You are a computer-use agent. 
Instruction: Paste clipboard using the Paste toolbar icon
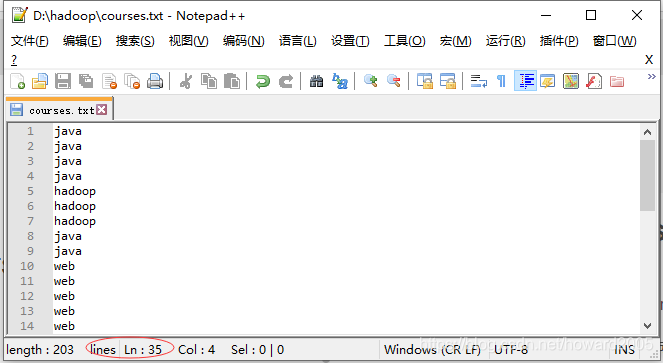tap(232, 81)
